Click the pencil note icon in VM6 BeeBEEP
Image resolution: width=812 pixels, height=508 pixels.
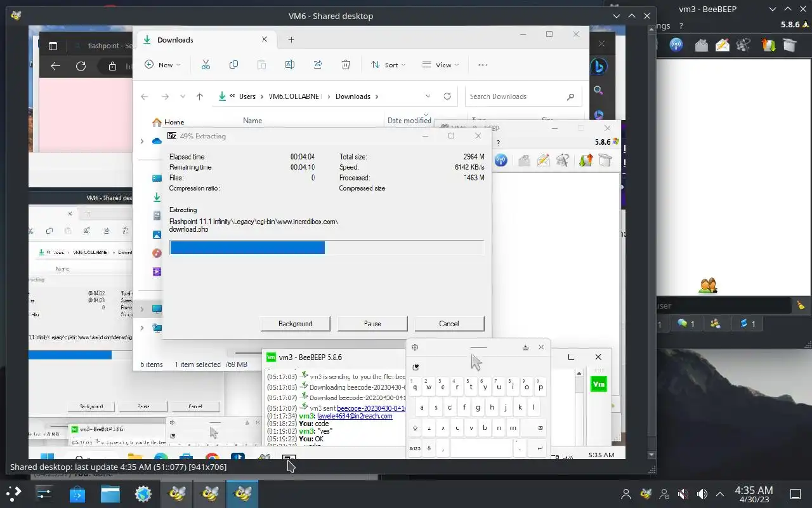[x=543, y=161]
